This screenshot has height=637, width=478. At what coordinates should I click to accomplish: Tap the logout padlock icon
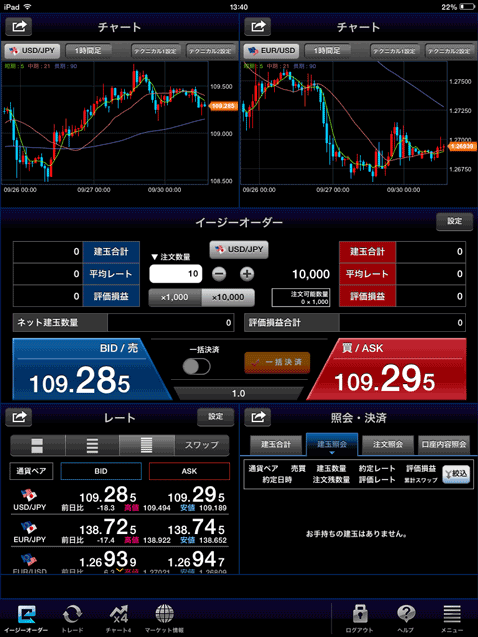pos(360,618)
